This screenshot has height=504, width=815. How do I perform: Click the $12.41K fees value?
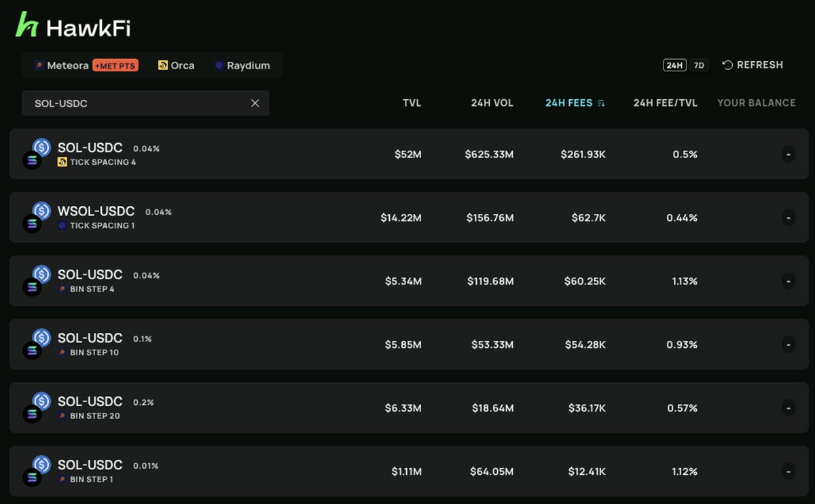587,471
